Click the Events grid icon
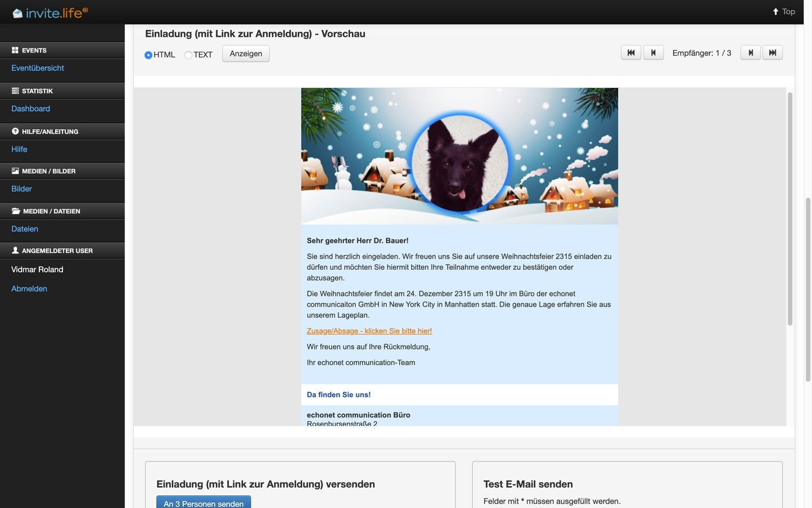This screenshot has width=812, height=508. pos(15,50)
